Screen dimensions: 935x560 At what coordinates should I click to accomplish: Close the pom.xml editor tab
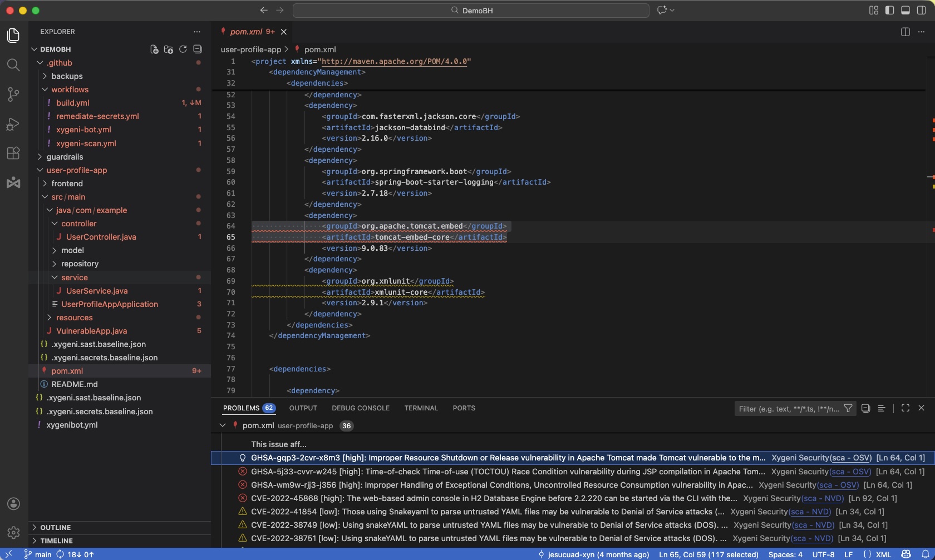pos(284,32)
